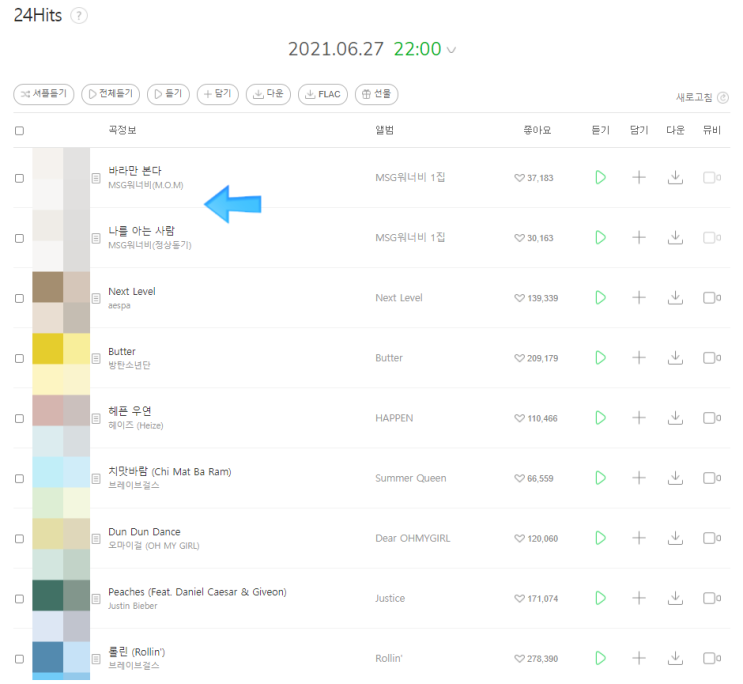Check the box for Peaches
This screenshot has height=684, width=743.
19,599
